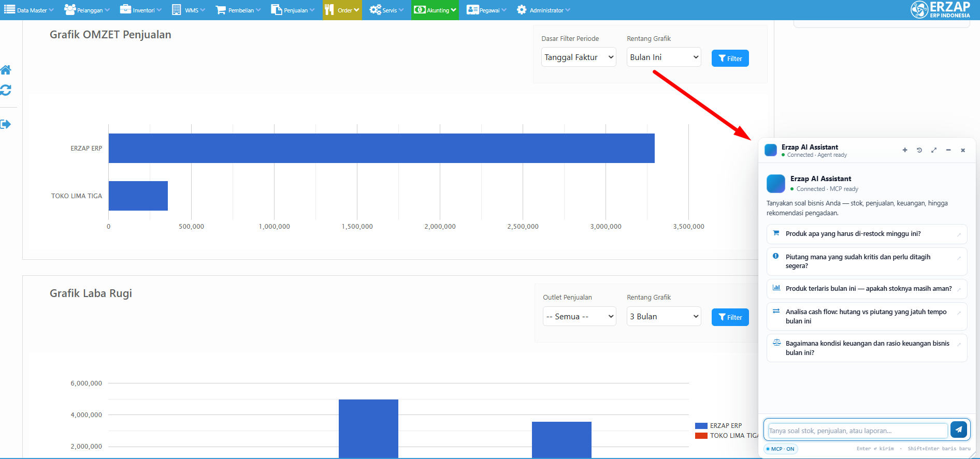
Task: Expand the Inventori menu chevron
Action: coord(159,10)
